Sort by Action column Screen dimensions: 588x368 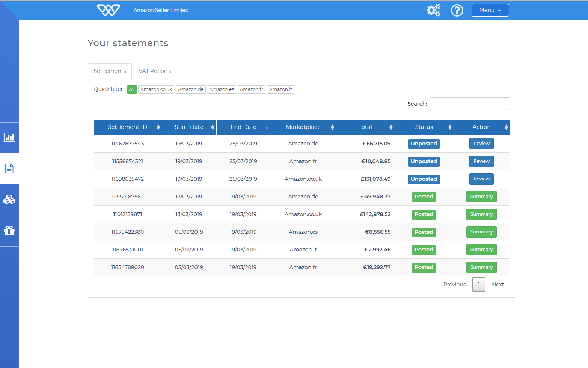(482, 127)
